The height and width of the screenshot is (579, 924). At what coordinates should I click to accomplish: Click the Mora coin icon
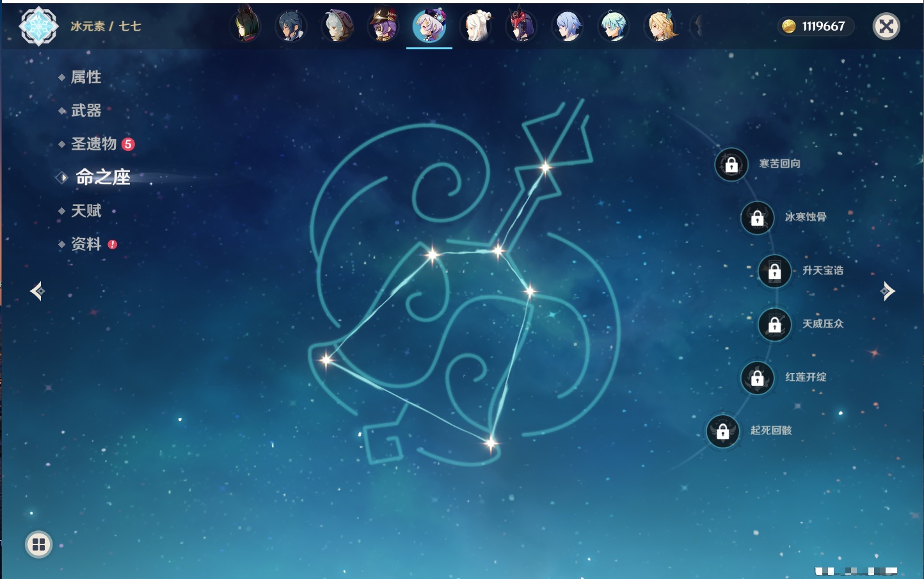click(789, 26)
